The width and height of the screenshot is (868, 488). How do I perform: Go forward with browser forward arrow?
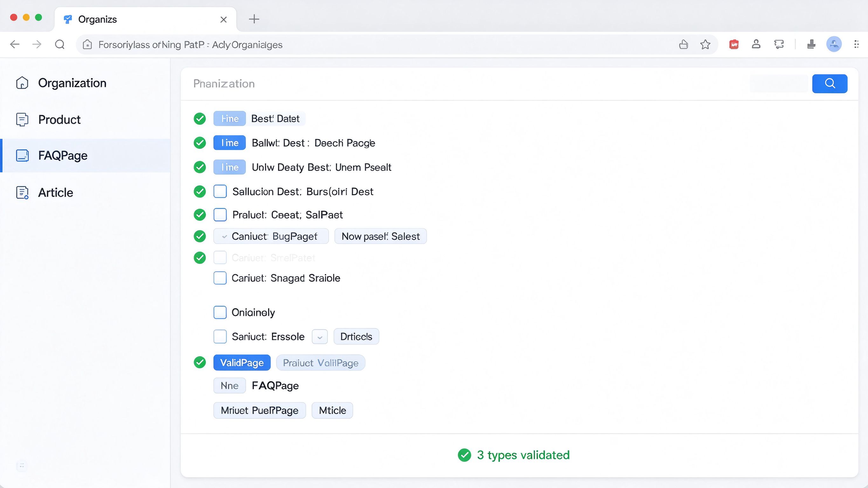[37, 44]
